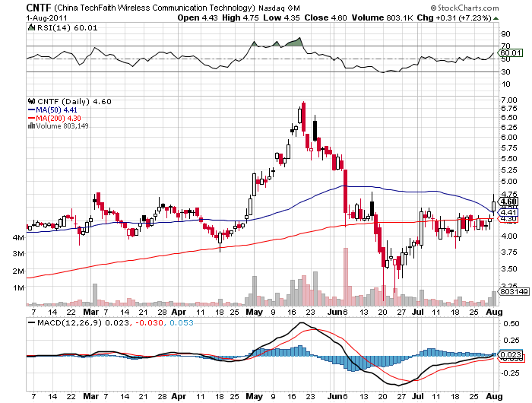
Task: Click the 'RSI(14) 60.01' label
Action: (67, 28)
